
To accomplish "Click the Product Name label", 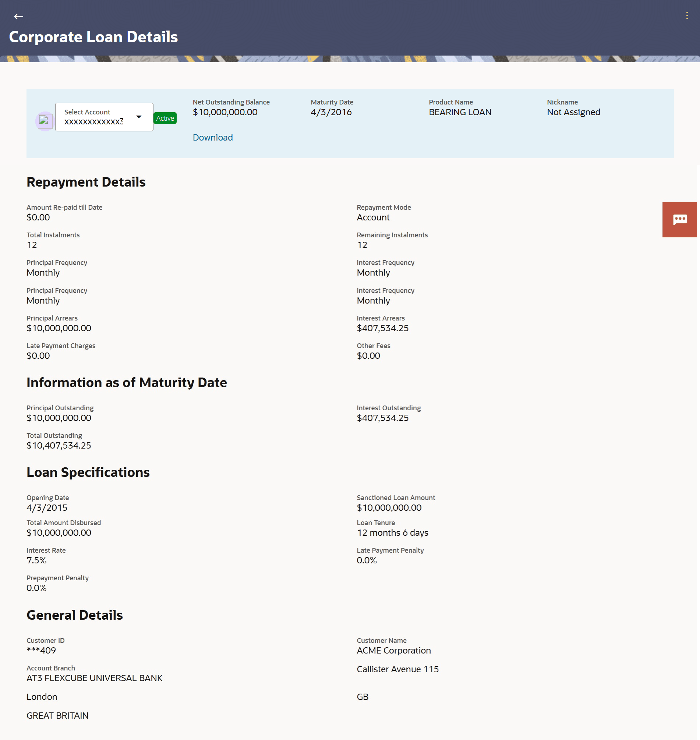I will (451, 102).
